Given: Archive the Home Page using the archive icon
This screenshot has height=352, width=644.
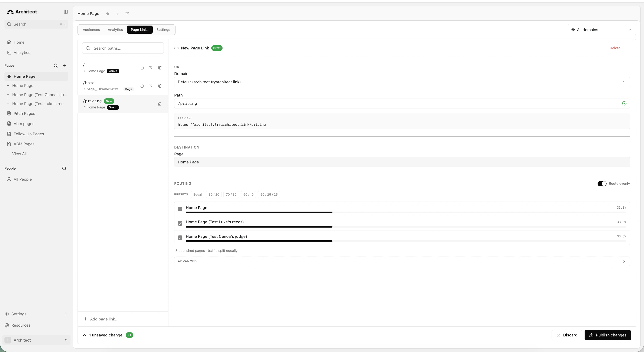Looking at the screenshot, I should (x=127, y=13).
